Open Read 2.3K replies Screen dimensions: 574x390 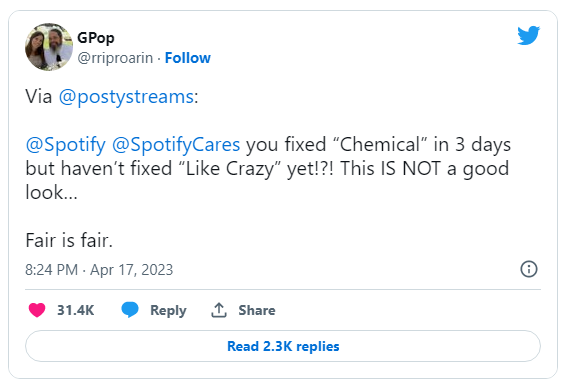(283, 346)
